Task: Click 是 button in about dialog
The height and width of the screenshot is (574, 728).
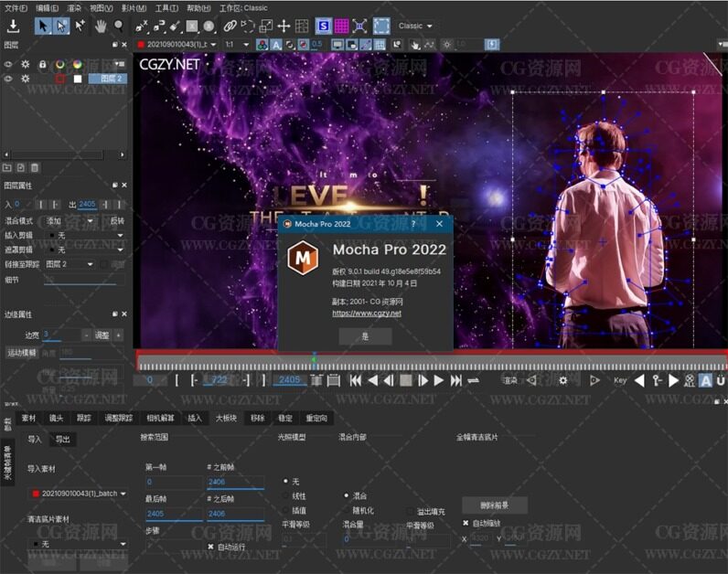Action: click(365, 336)
